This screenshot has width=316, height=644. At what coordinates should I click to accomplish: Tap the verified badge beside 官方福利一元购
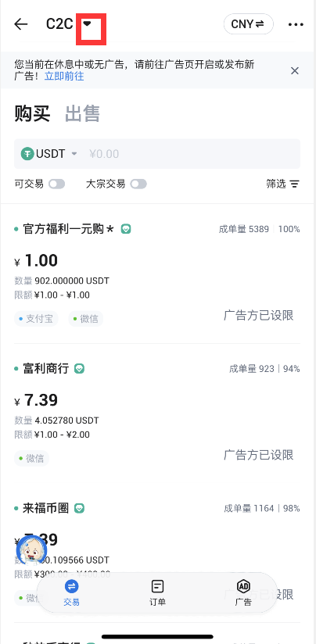[x=126, y=229]
